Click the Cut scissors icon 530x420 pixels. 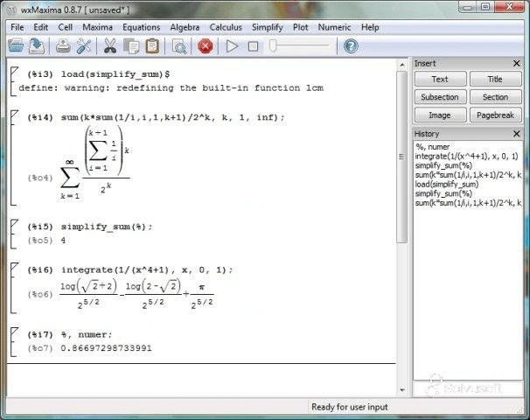[x=110, y=46]
